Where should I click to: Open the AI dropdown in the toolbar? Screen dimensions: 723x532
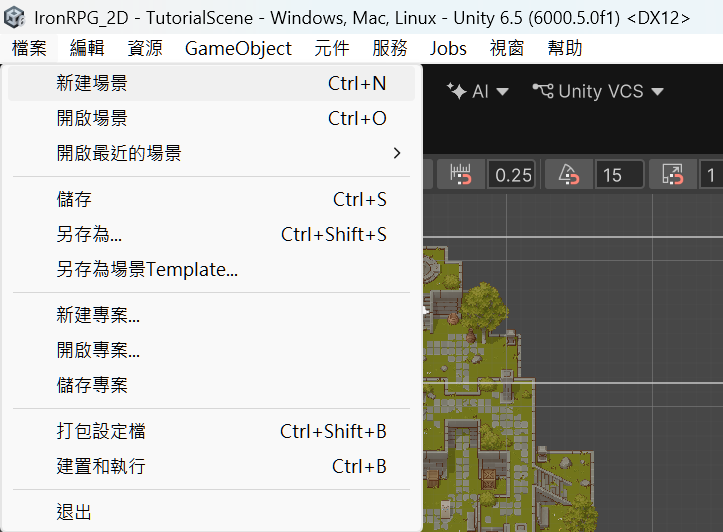tap(478, 91)
